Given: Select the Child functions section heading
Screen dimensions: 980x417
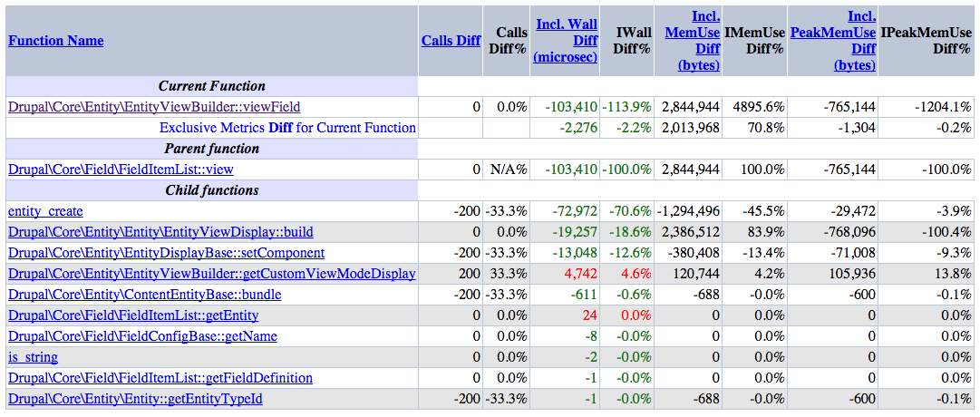Looking at the screenshot, I should [x=212, y=190].
